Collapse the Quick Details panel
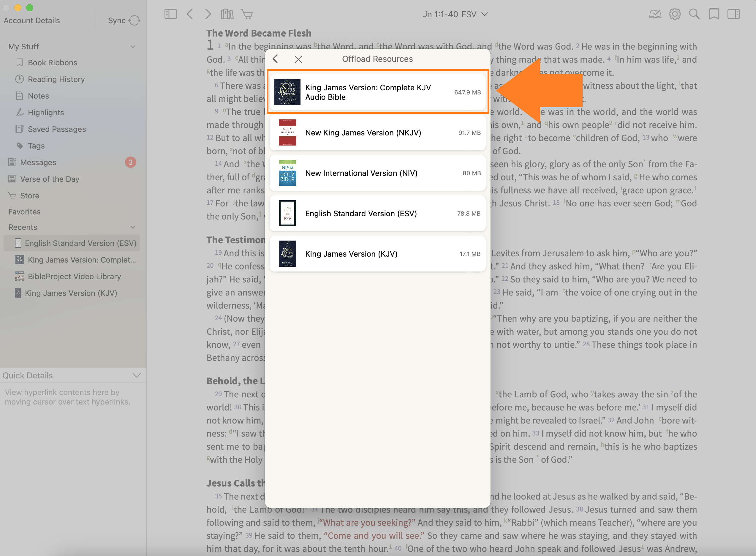 (136, 375)
